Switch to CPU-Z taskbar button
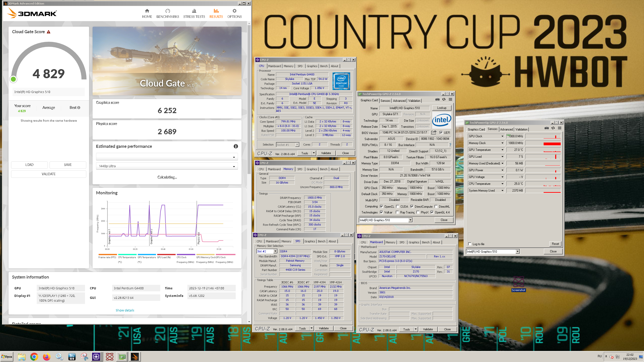The width and height of the screenshot is (644, 362). click(96, 357)
